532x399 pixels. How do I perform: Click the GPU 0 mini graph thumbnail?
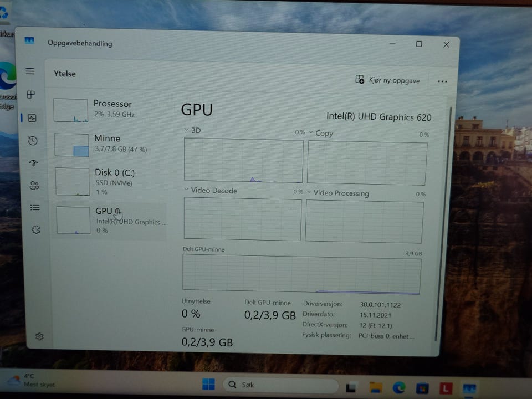[x=73, y=220]
